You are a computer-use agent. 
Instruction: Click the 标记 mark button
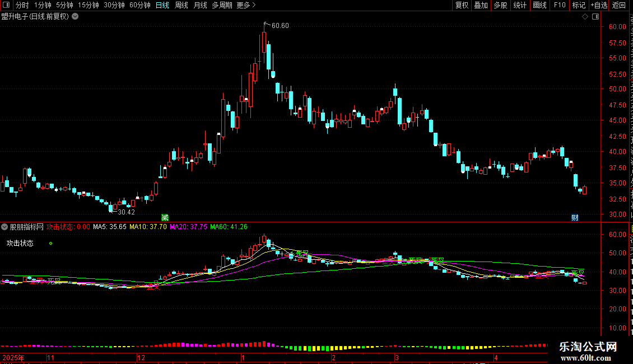pyautogui.click(x=579, y=5)
